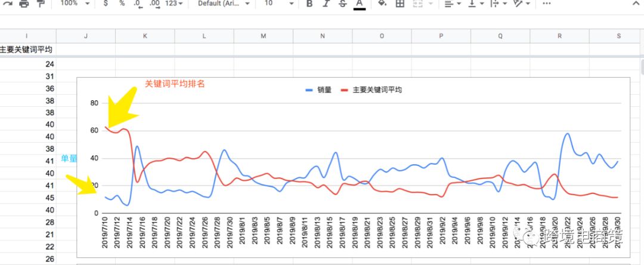
Task: Select column M header
Action: pyautogui.click(x=264, y=36)
